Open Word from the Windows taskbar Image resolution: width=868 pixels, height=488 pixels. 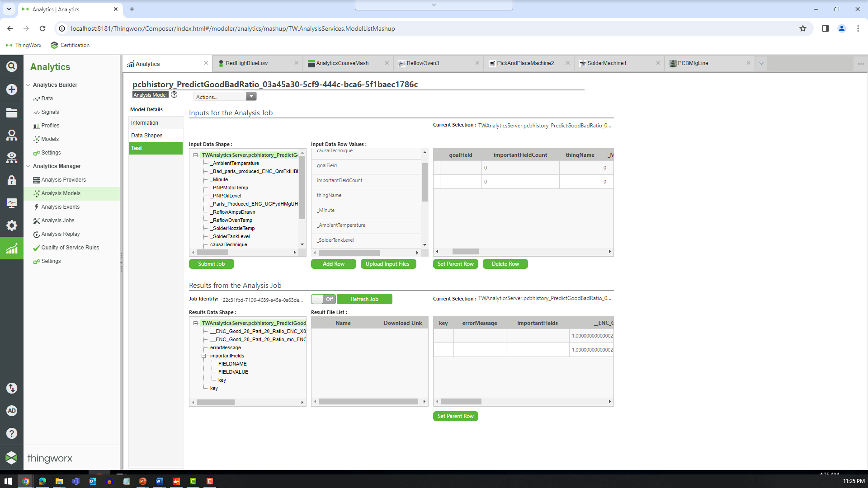pyautogui.click(x=159, y=481)
